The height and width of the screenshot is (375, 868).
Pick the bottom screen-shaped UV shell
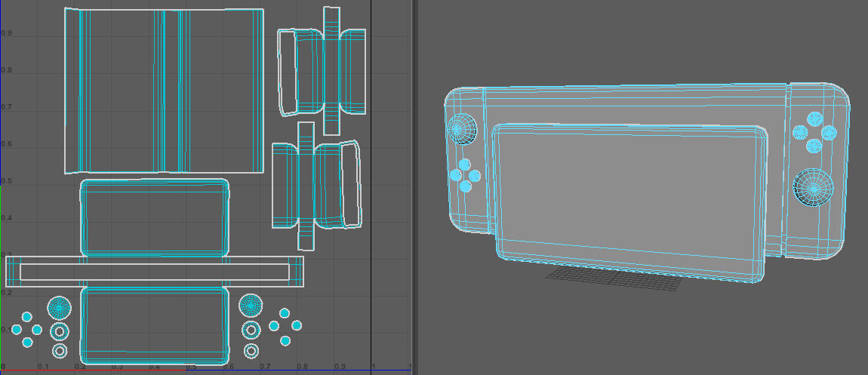tap(154, 324)
